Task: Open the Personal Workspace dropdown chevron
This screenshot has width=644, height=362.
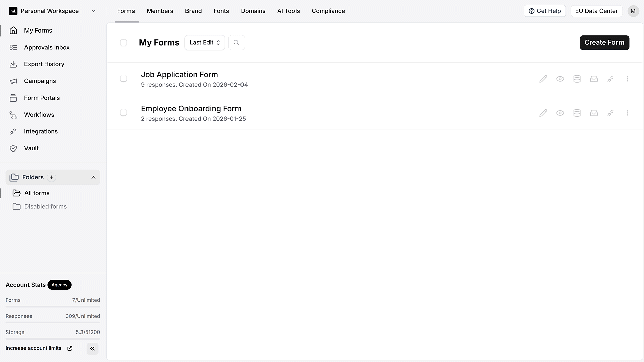Action: click(x=93, y=11)
